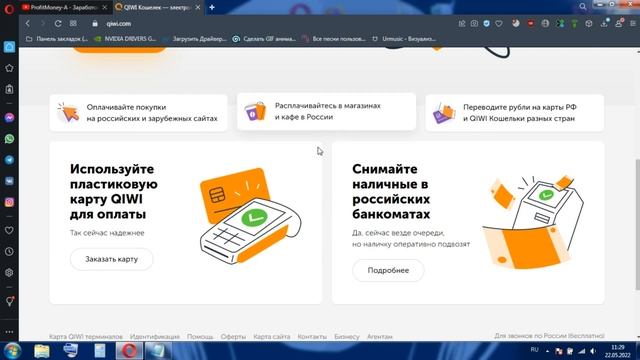Open the Opera main menu logo
Screen dimensions: 640x360
tap(9, 8)
